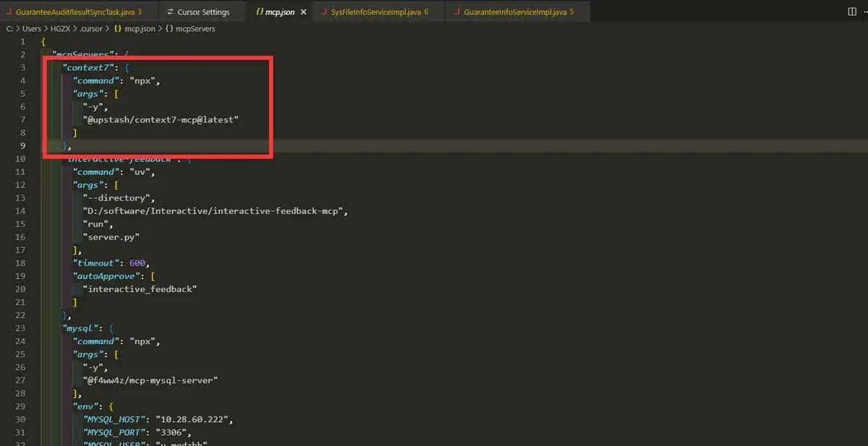Click the JSON braces icon before mcpServers breadcrumb
This screenshot has width=868, height=446.
click(167, 29)
